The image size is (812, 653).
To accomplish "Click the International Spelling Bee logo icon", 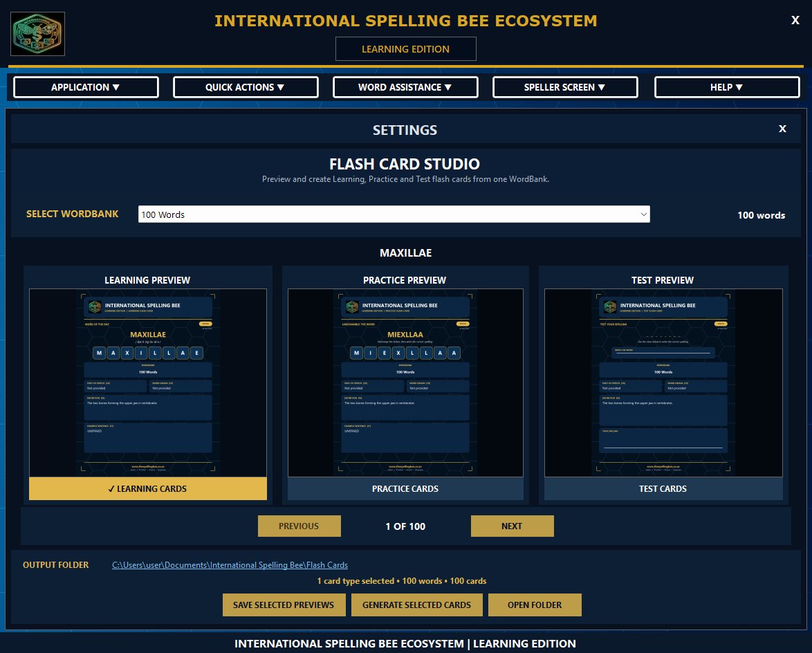I will click(38, 34).
